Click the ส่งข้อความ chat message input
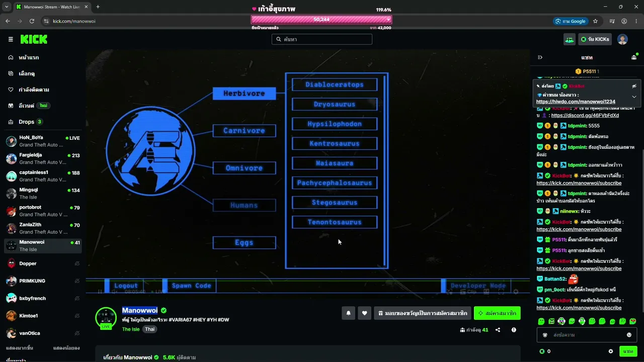 (587, 335)
